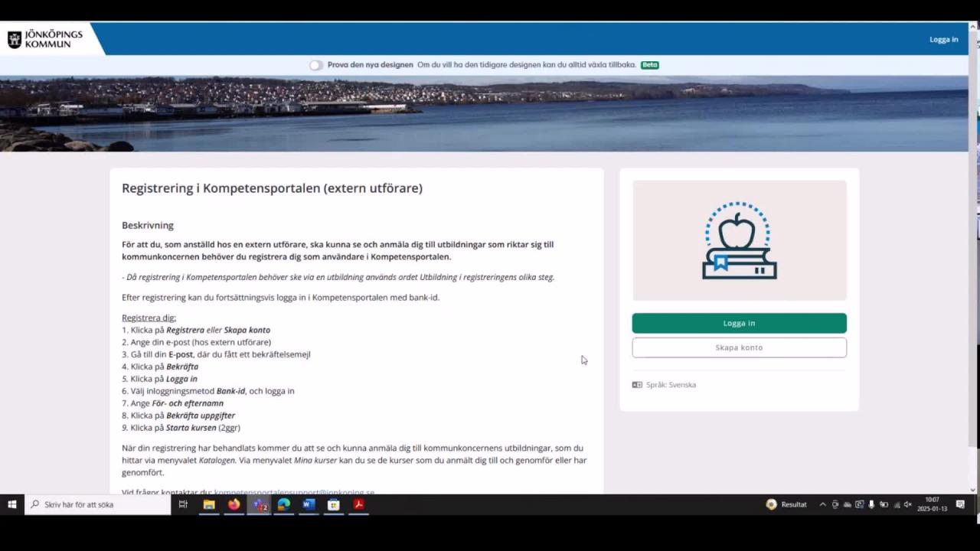This screenshot has height=551, width=980.
Task: Mute the volume in the system tray
Action: click(x=908, y=504)
